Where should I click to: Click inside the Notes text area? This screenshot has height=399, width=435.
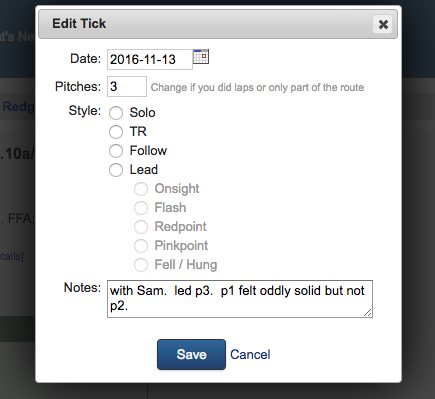[x=240, y=299]
